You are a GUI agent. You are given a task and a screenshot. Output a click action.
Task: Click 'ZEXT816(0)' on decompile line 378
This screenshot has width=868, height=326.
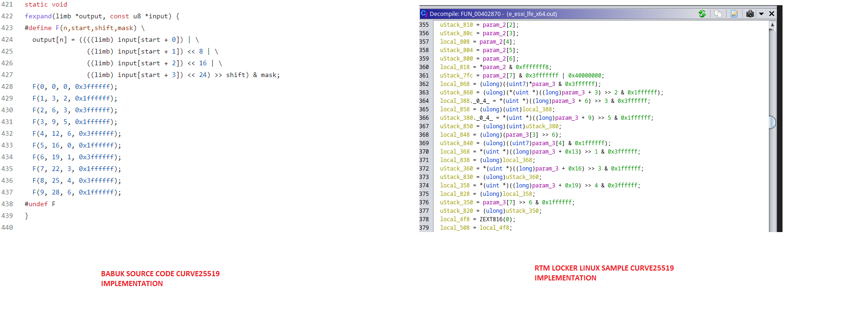point(496,219)
